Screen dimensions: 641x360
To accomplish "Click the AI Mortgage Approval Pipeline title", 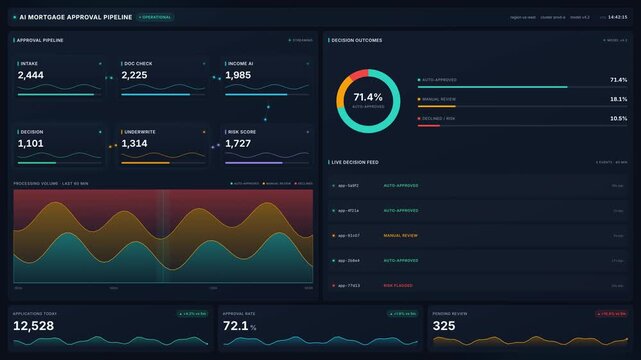I will pos(76,17).
